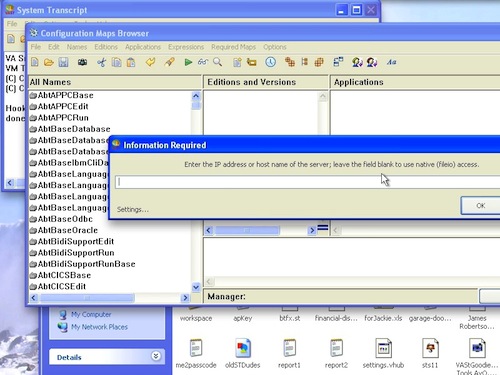Screen dimensions: 500x375
Task: Select AbtBaseIbmCliDa entry in the list
Action: tap(69, 163)
